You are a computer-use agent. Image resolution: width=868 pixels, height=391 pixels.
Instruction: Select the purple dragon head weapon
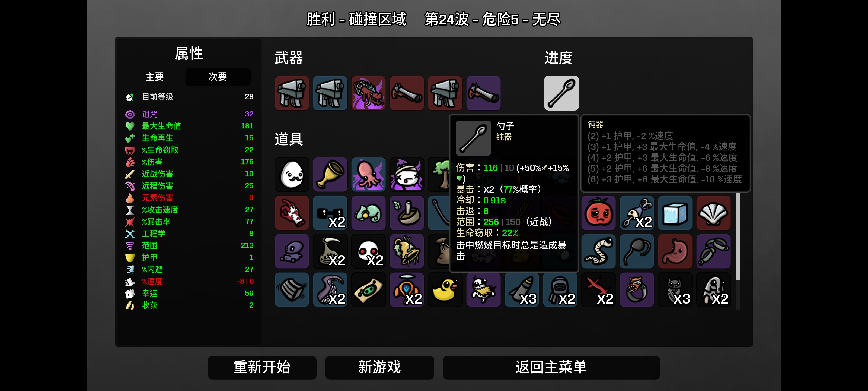pyautogui.click(x=368, y=93)
